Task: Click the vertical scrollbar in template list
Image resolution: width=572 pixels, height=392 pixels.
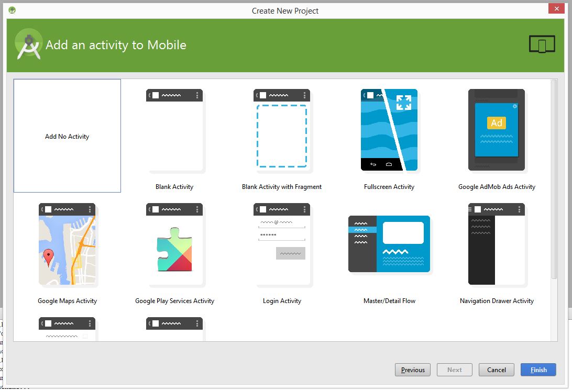Action: pyautogui.click(x=554, y=178)
